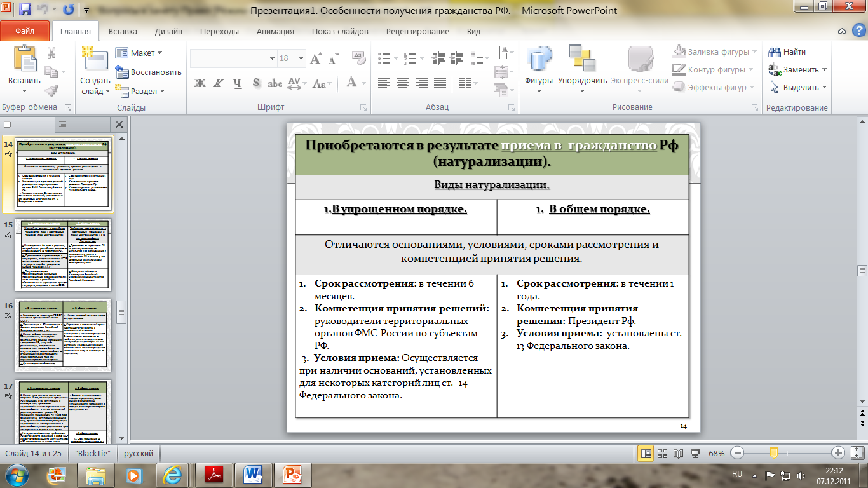The height and width of the screenshot is (488, 868).
Task: Toggle Bold (Ж) formatting
Action: click(x=200, y=83)
